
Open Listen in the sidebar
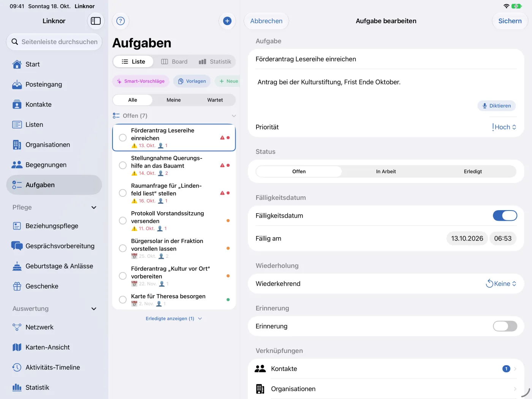[x=54, y=125]
